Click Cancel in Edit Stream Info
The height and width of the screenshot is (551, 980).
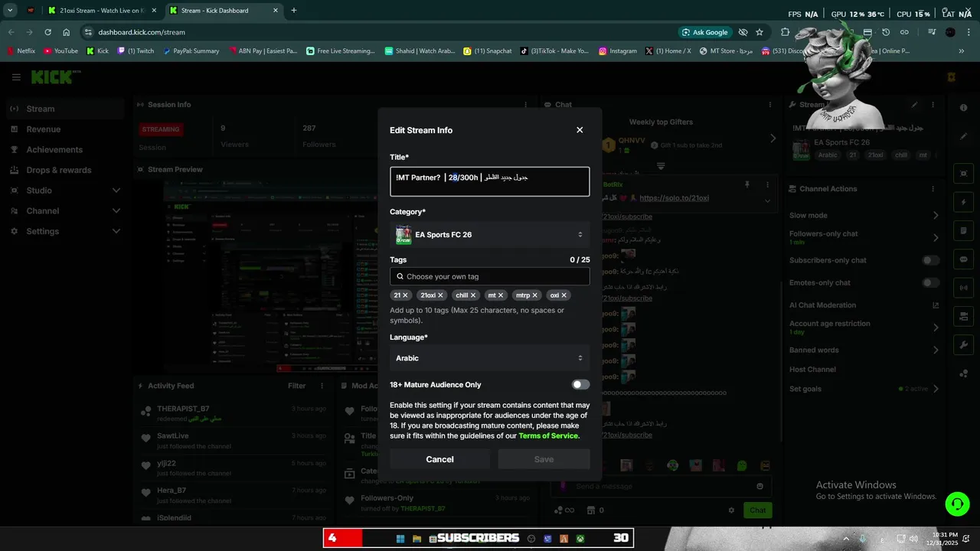pos(439,459)
